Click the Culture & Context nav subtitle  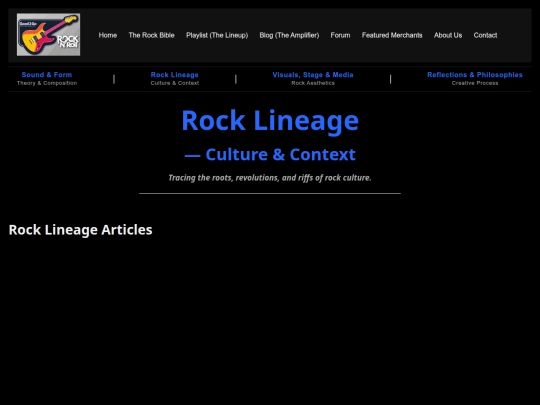(x=175, y=83)
